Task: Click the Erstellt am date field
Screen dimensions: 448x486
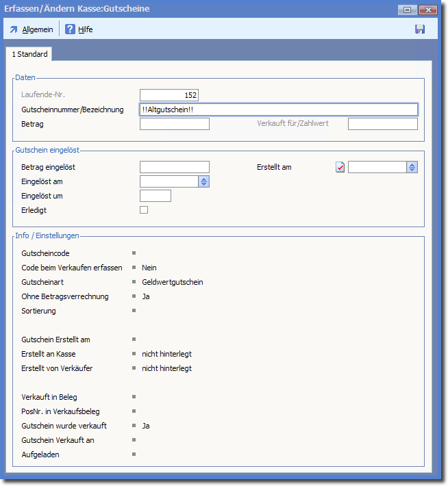Action: pyautogui.click(x=377, y=167)
